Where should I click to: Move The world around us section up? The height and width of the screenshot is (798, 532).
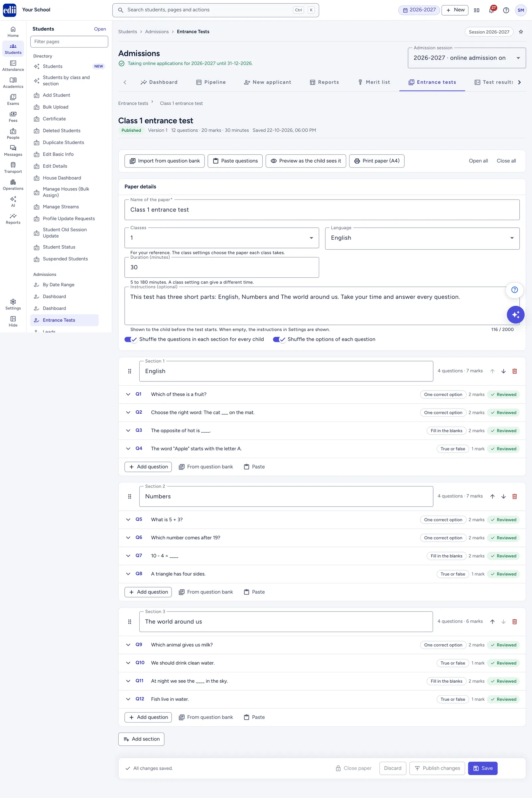click(492, 621)
